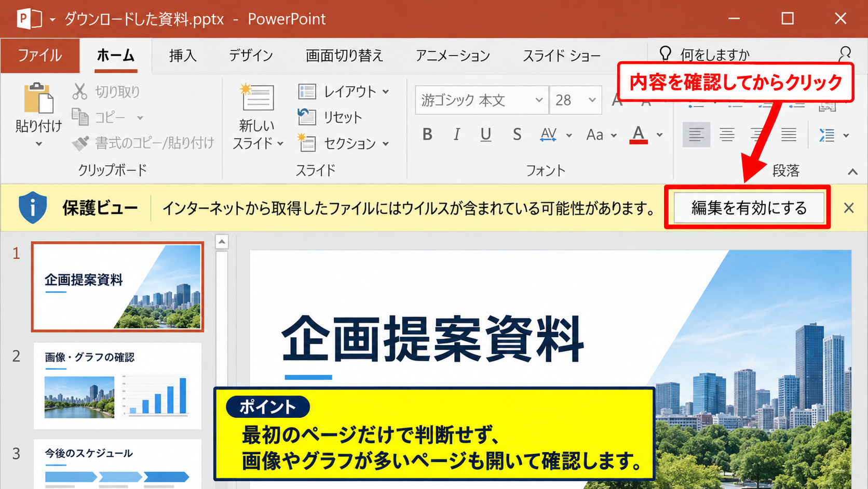Open the font name 游ゴシック 本文 dropdown

pyautogui.click(x=539, y=100)
